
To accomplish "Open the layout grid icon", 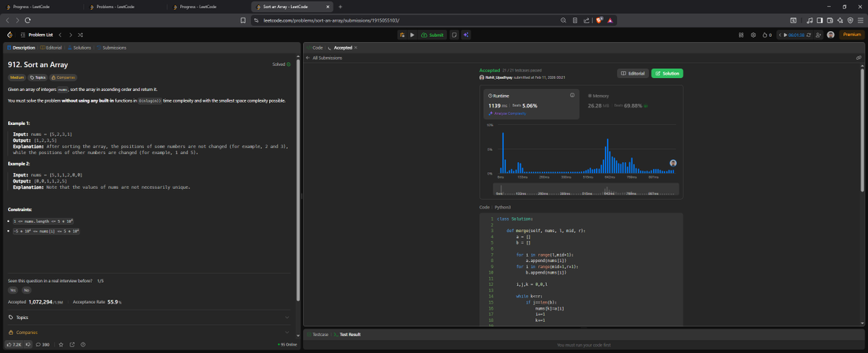I will [x=741, y=35].
